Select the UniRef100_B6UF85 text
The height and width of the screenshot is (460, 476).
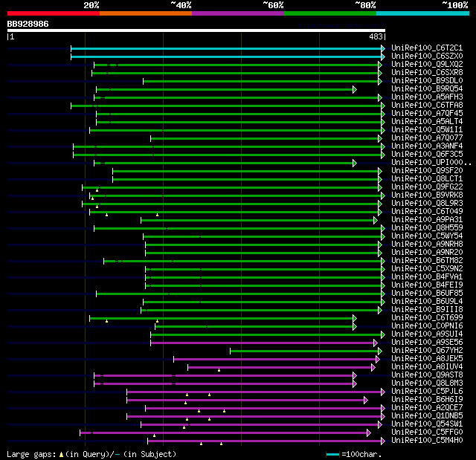427,294
